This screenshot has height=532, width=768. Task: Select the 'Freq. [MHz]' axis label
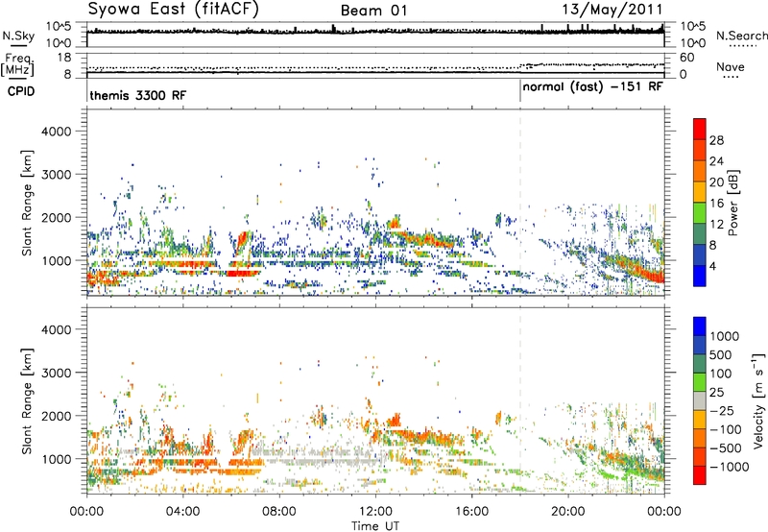[17, 65]
